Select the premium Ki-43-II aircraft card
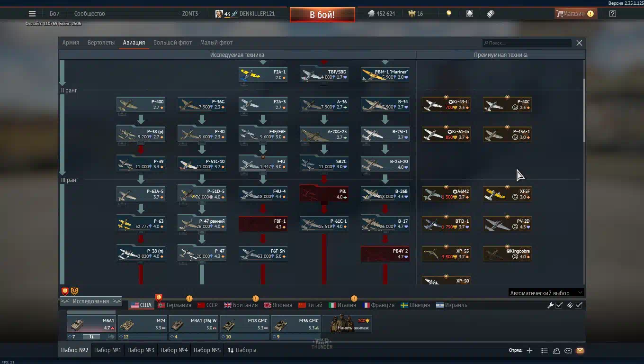The image size is (644, 364). coord(446,104)
